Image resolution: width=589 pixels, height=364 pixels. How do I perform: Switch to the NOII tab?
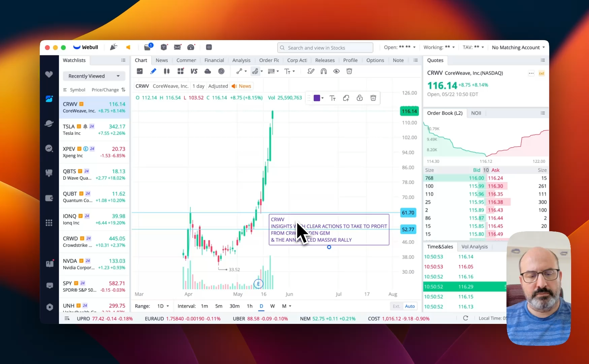pos(476,113)
